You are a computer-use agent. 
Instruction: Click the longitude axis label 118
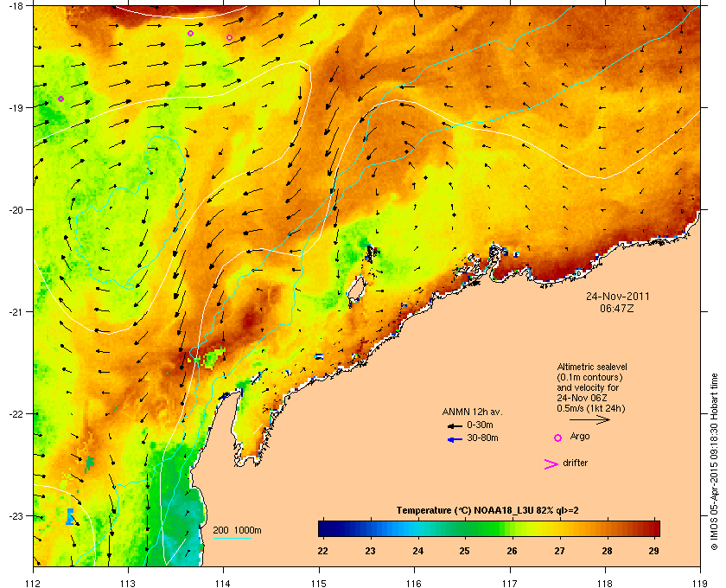click(605, 584)
